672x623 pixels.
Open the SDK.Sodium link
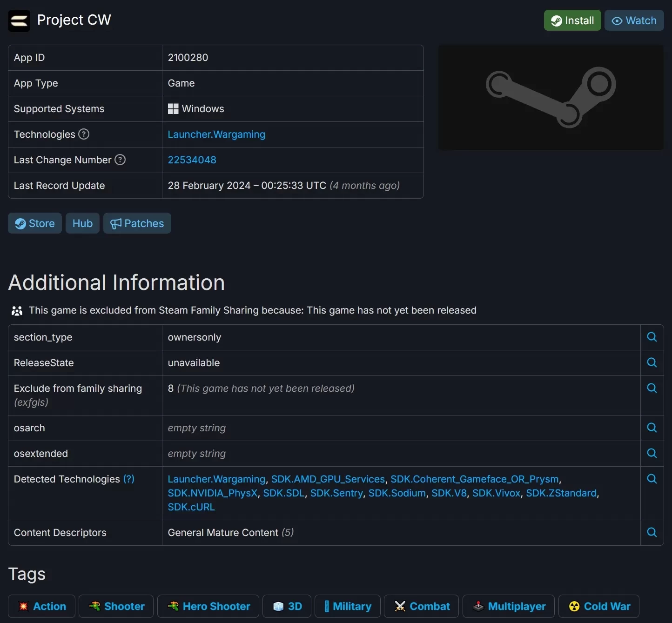point(397,493)
